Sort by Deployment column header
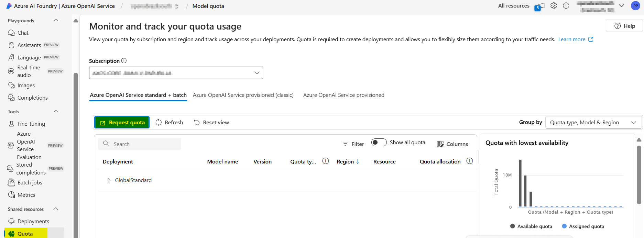 pos(118,162)
